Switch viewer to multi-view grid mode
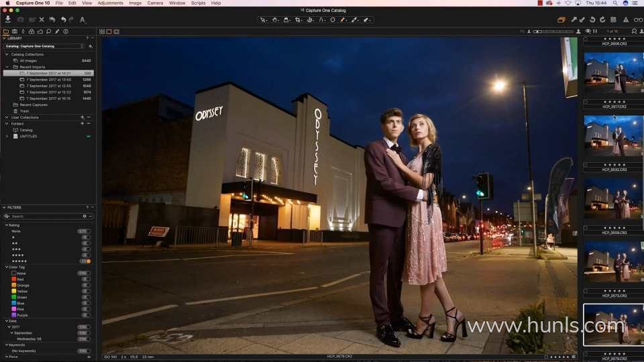 102,32
